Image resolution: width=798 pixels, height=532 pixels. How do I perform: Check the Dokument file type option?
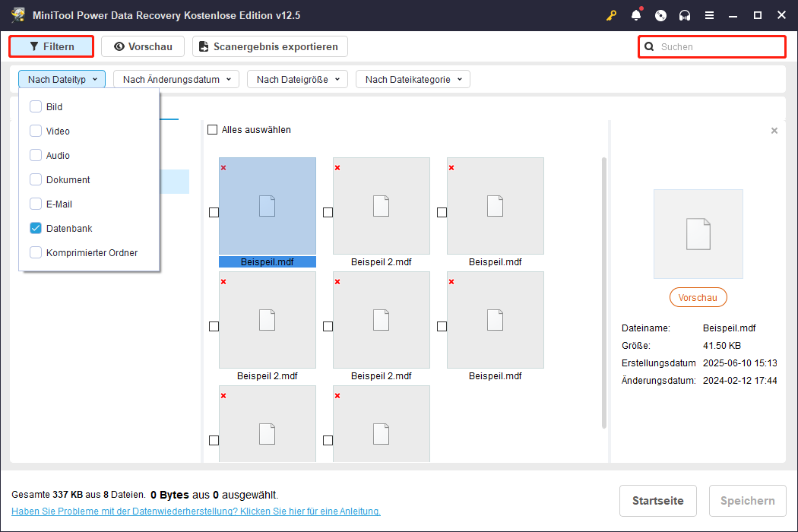point(36,179)
